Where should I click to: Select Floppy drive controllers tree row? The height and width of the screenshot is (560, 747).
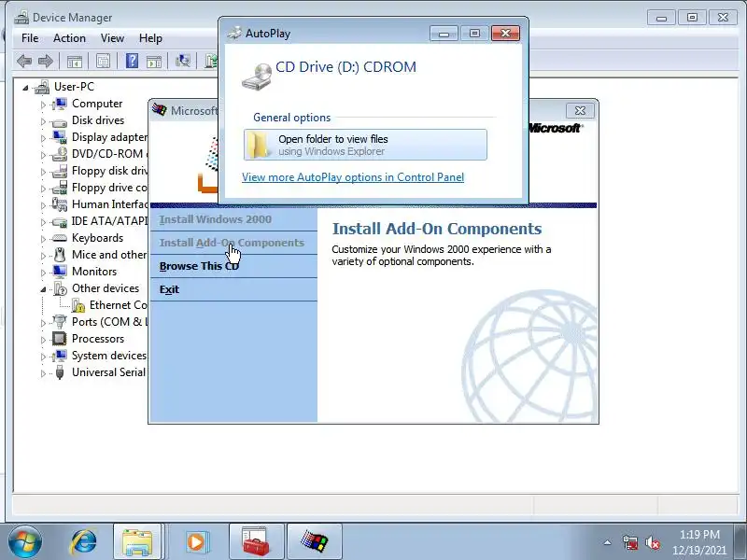(109, 188)
